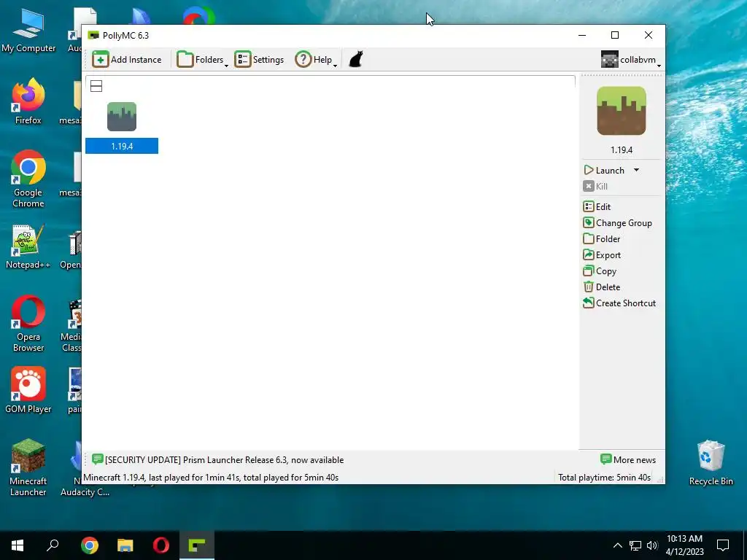This screenshot has height=560, width=747.
Task: Open the taskbar clock and date
Action: click(x=684, y=545)
